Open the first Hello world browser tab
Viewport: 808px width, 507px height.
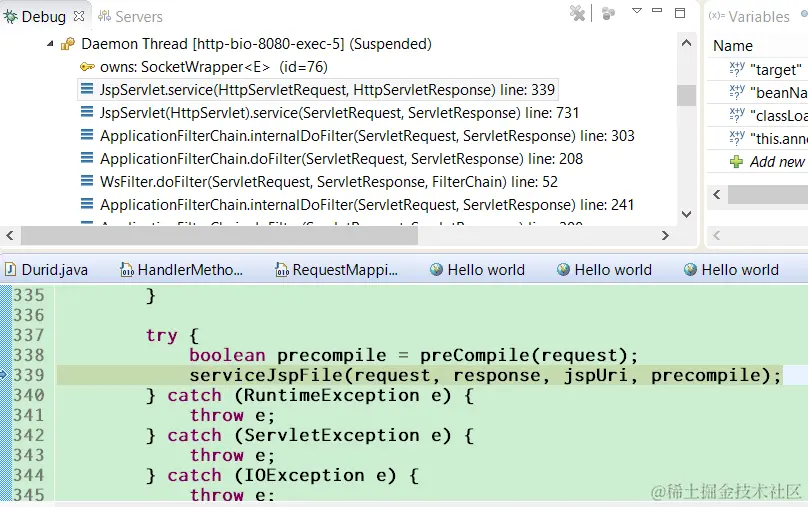coord(478,270)
